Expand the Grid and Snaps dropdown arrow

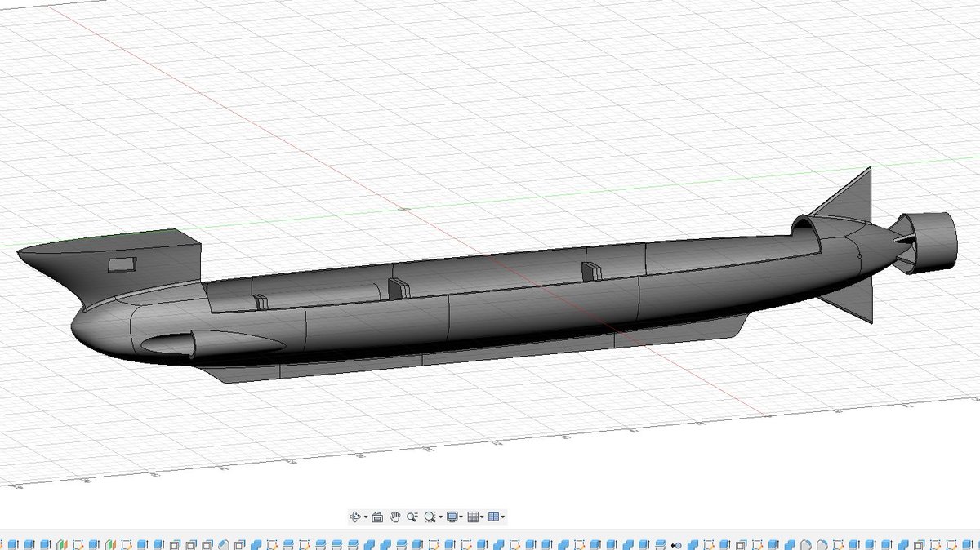(482, 517)
